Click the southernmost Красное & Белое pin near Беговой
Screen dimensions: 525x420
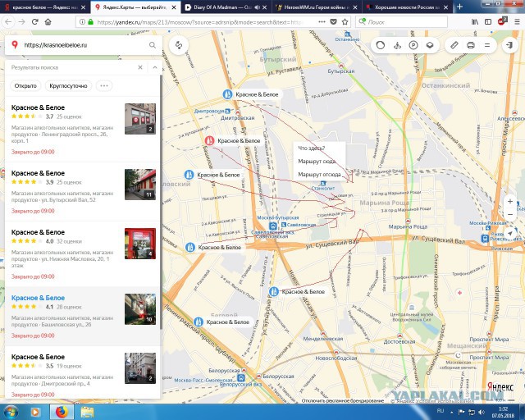pyautogui.click(x=199, y=322)
